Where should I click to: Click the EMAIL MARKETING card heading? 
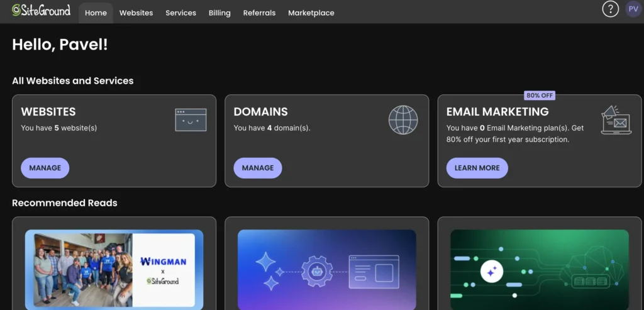(497, 112)
